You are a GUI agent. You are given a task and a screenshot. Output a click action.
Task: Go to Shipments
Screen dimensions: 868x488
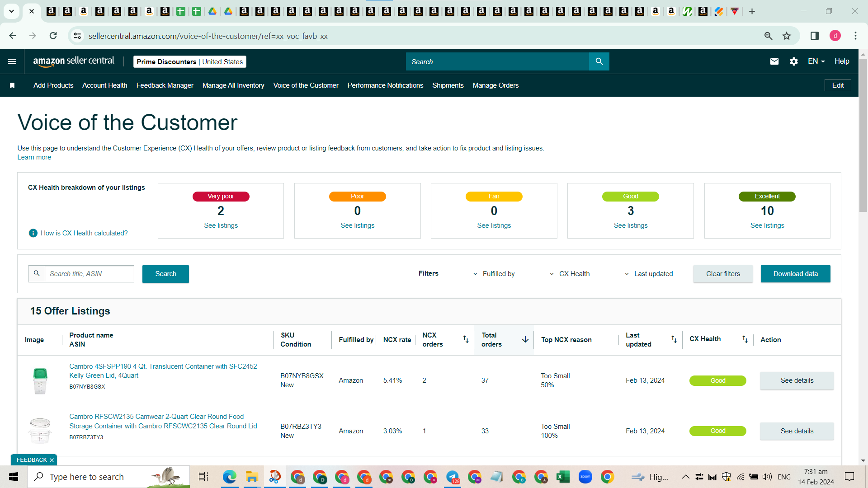pos(448,85)
